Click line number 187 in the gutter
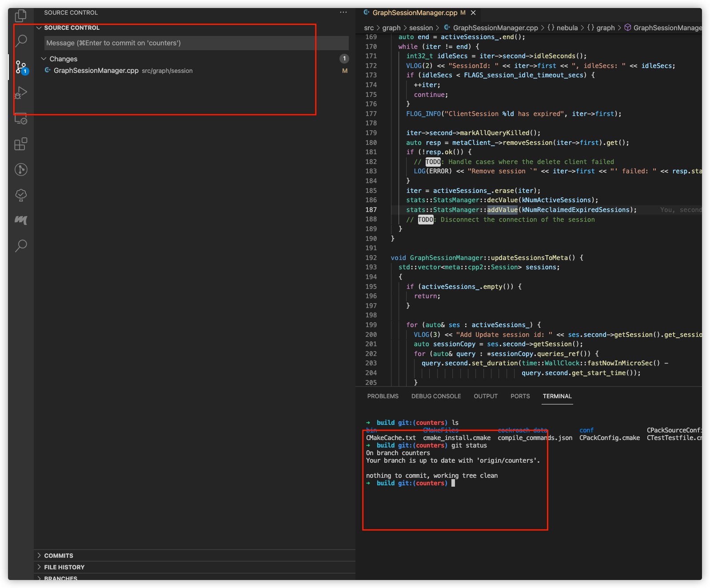Viewport: 710px width, 588px height. coord(371,210)
